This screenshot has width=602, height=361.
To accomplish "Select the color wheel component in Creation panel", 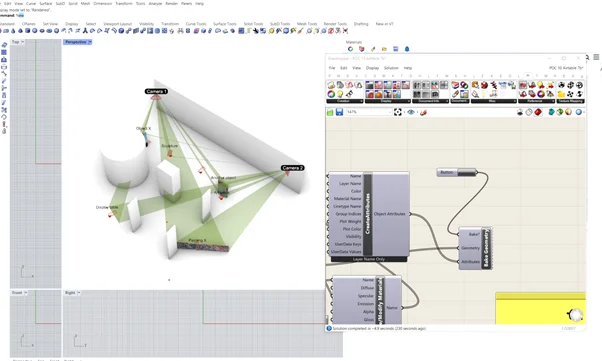I will (x=331, y=94).
